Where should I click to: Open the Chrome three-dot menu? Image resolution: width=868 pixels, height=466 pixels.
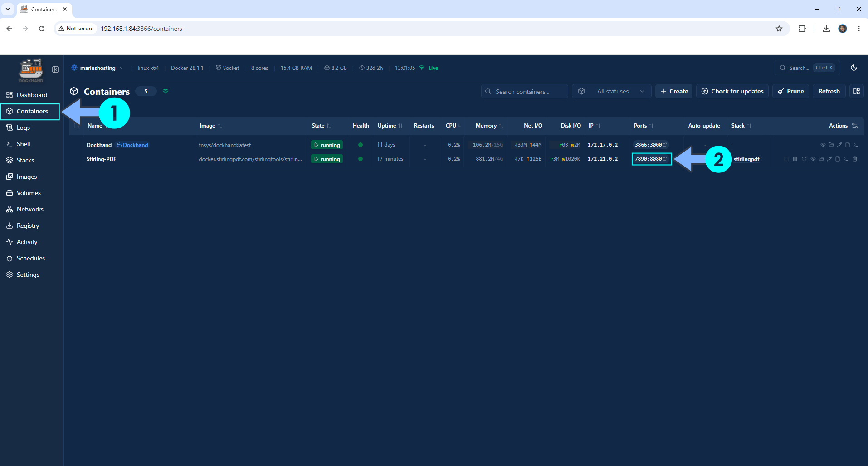coord(859,29)
